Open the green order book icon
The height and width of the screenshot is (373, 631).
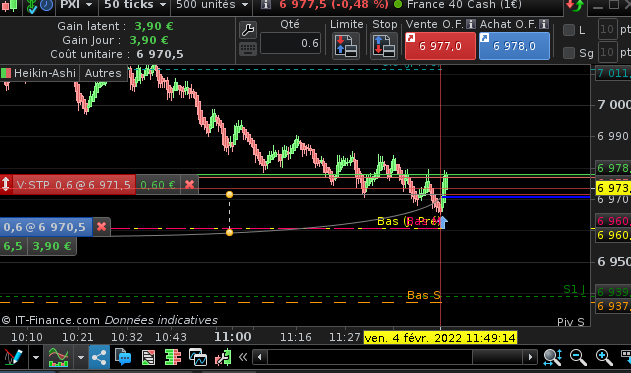tap(173, 357)
